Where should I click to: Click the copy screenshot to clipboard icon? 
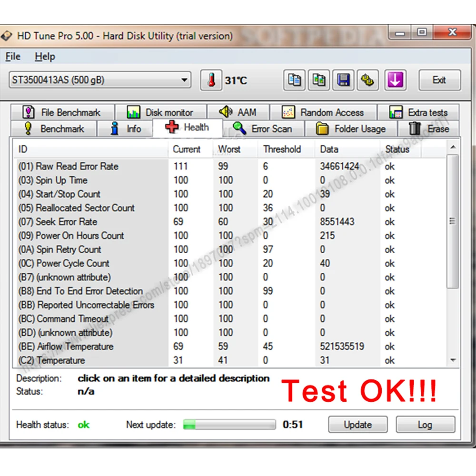pyautogui.click(x=319, y=80)
